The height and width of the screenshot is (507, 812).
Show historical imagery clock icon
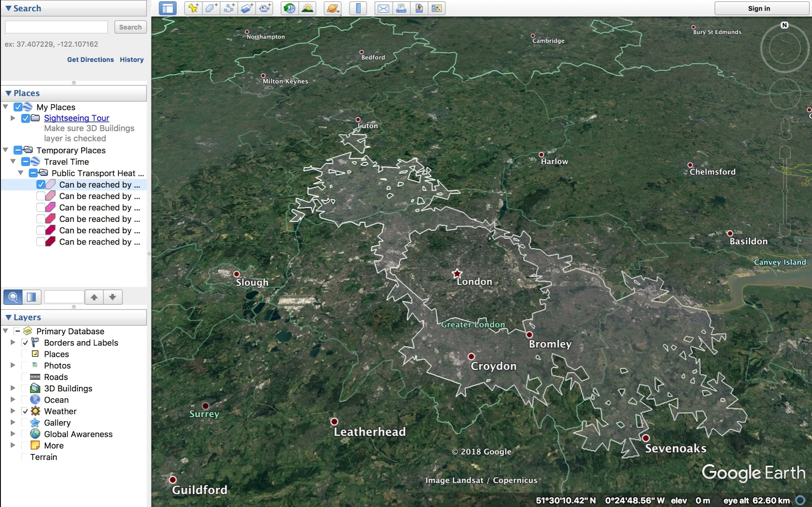click(290, 8)
